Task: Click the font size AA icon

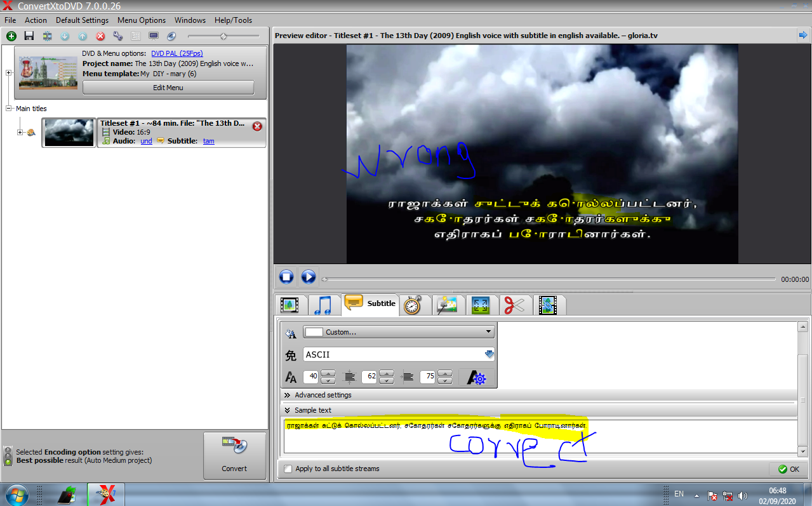Action: (291, 378)
